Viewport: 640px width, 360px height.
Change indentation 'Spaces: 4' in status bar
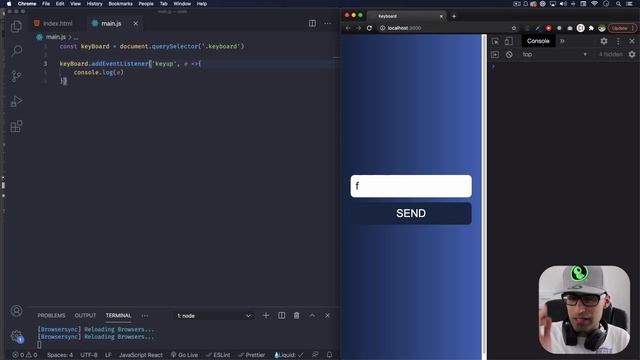(x=60, y=355)
